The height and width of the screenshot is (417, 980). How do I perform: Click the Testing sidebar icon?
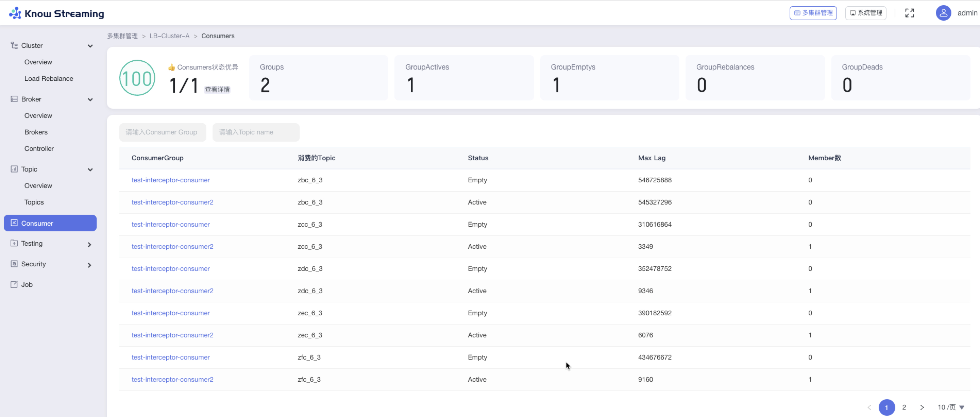click(x=14, y=243)
